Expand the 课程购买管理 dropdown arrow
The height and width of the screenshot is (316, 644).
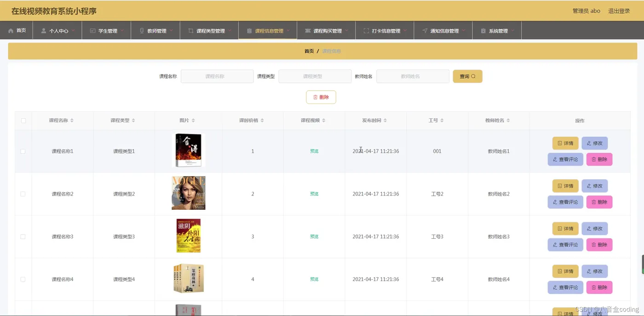346,30
